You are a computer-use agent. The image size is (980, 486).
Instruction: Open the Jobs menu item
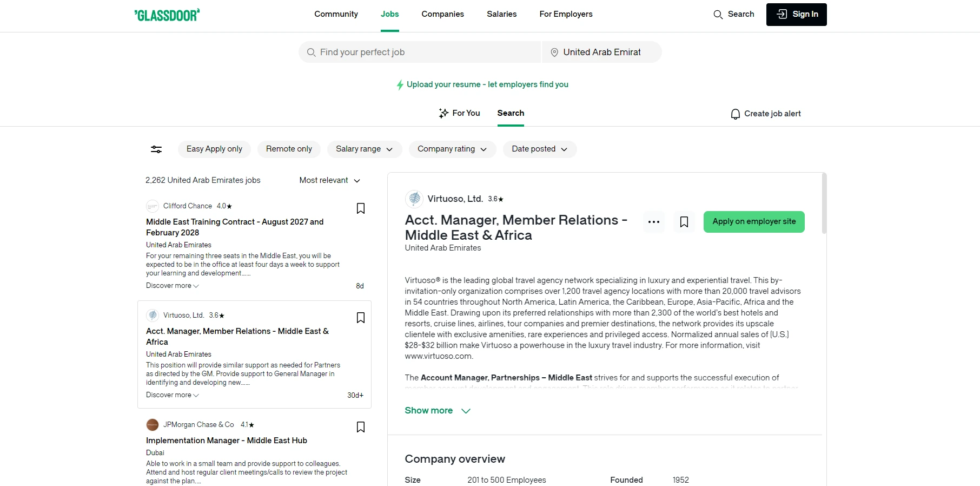(x=389, y=15)
